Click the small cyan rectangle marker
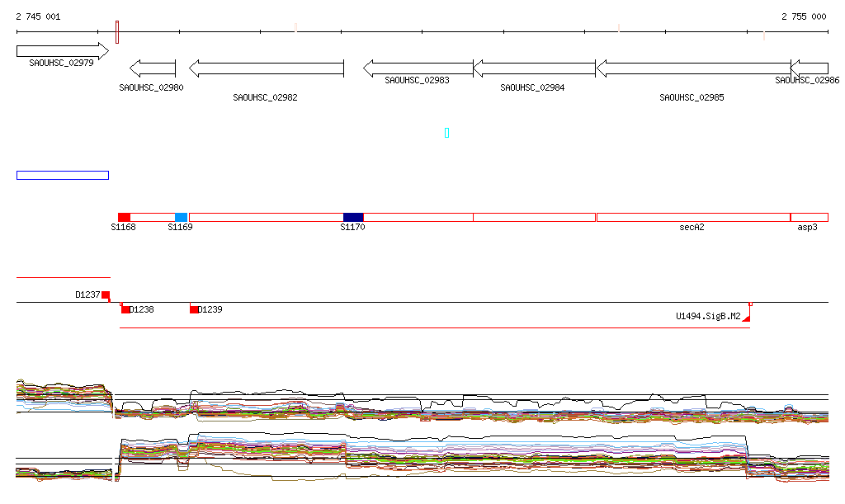 point(446,133)
